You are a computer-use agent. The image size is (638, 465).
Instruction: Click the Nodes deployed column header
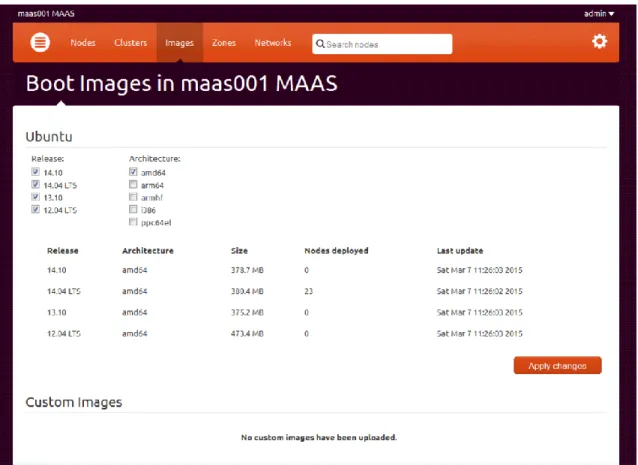(336, 251)
